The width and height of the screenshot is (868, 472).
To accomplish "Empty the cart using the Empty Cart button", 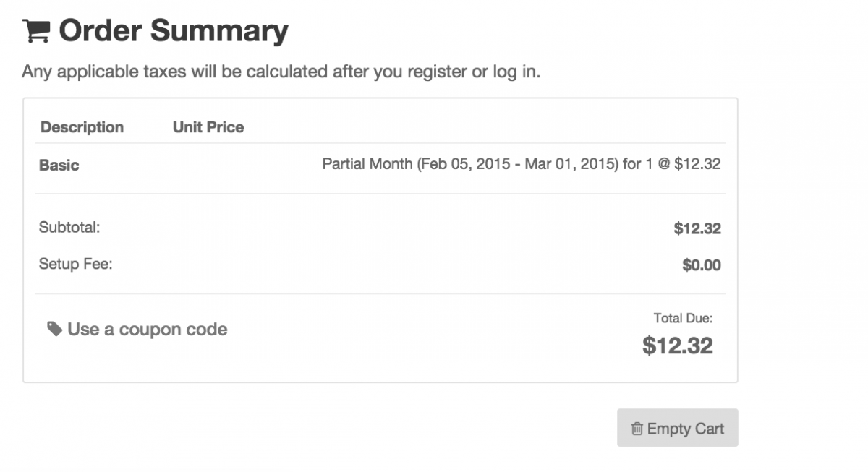I will pos(678,428).
